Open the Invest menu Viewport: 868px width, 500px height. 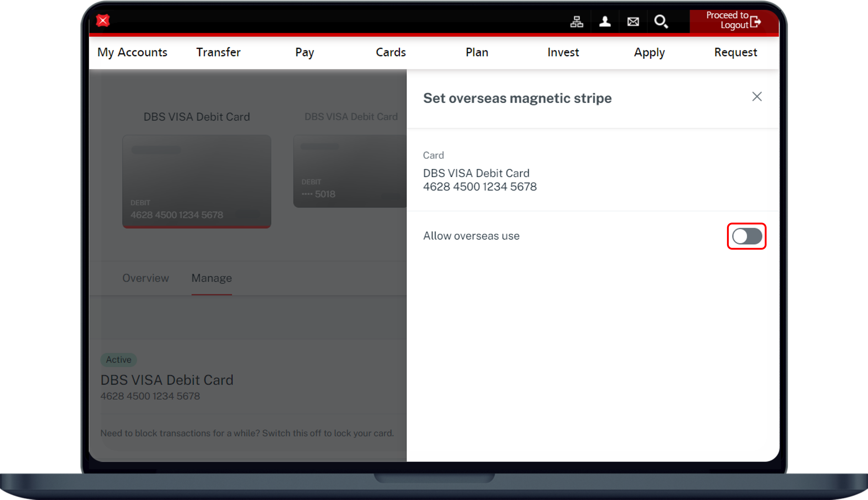[x=563, y=52]
